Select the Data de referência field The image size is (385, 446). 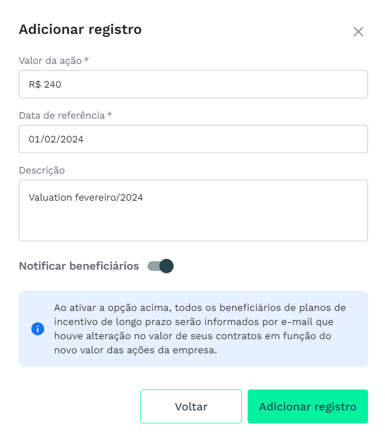pos(193,139)
